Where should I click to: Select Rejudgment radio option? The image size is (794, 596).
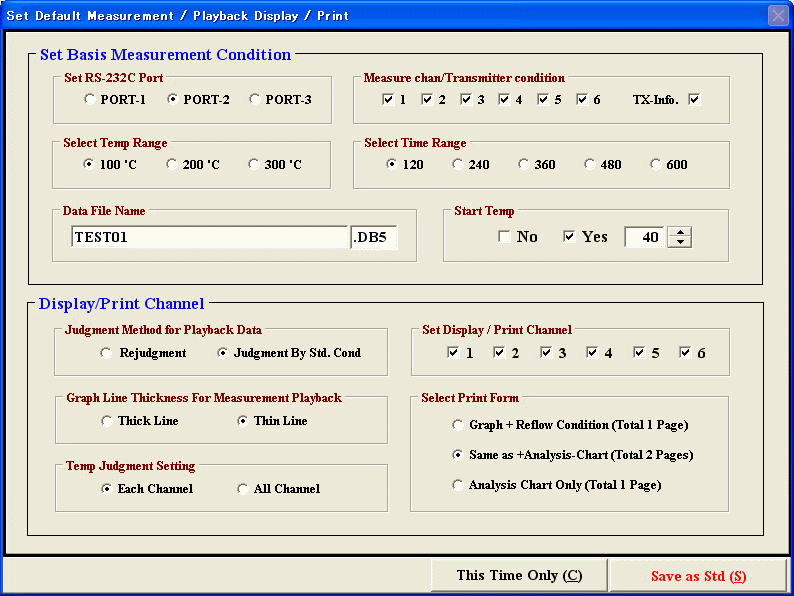tap(105, 353)
